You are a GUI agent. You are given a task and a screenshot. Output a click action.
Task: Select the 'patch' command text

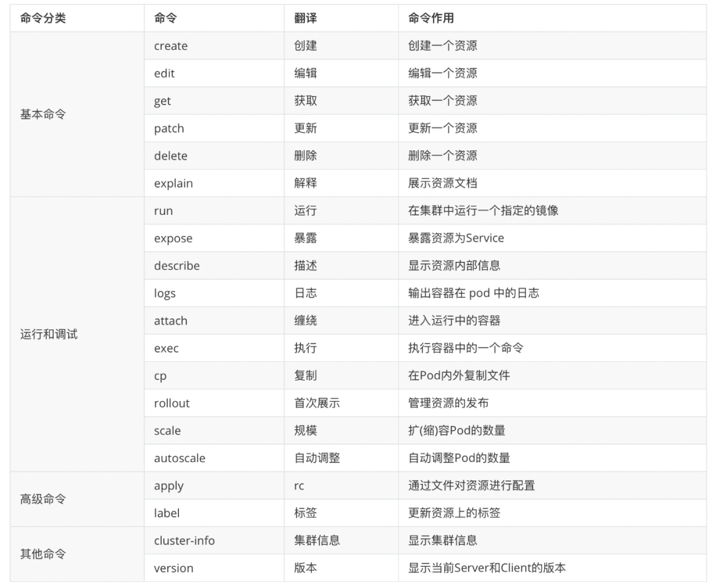click(169, 129)
